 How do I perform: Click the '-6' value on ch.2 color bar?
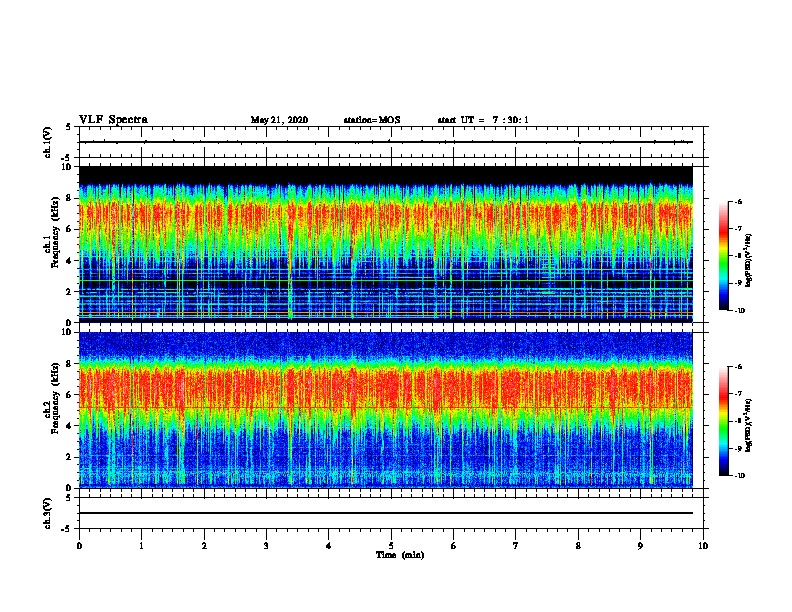738,367
